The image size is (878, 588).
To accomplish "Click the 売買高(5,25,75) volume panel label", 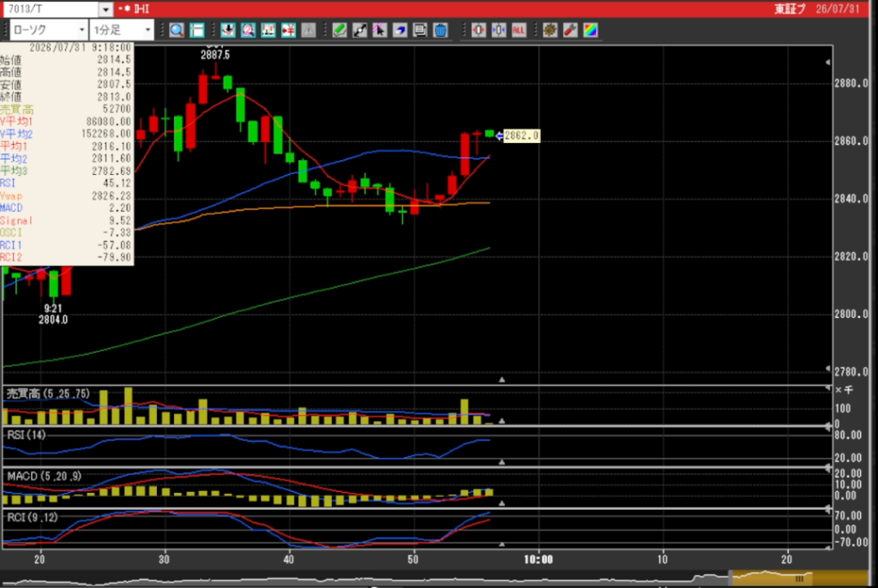I will tap(48, 393).
